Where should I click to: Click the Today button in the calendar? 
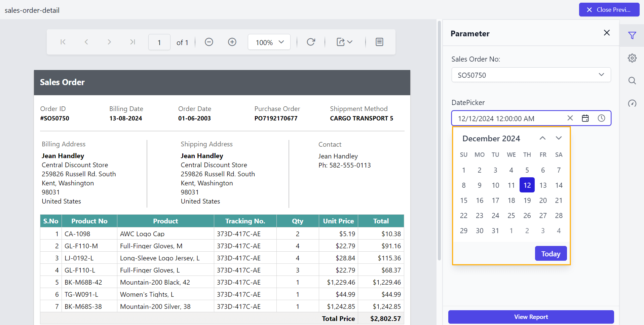[550, 253]
